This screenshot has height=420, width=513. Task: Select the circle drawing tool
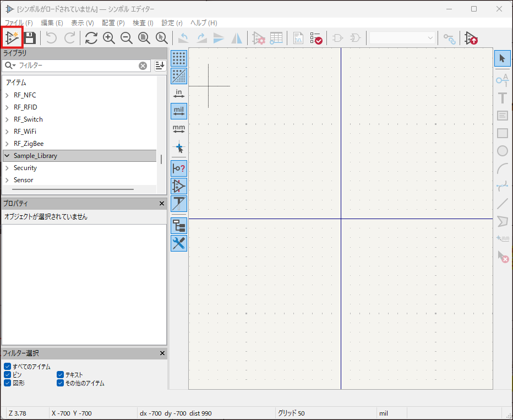pos(502,151)
